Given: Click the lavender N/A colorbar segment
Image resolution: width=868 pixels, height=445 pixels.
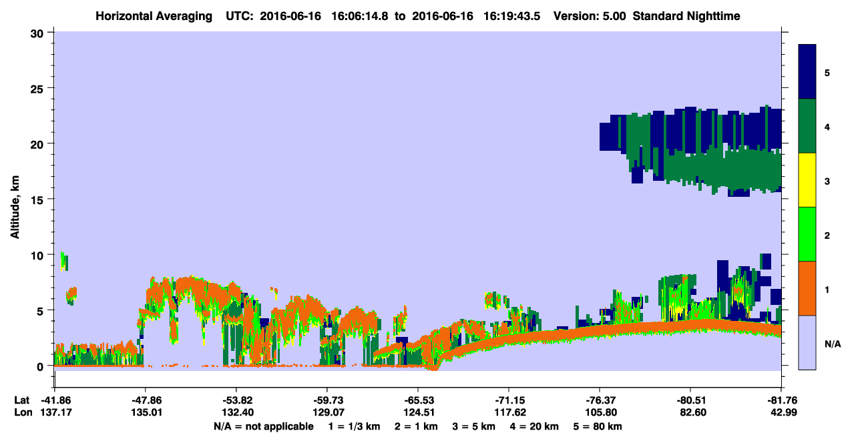Looking at the screenshot, I should tap(807, 342).
